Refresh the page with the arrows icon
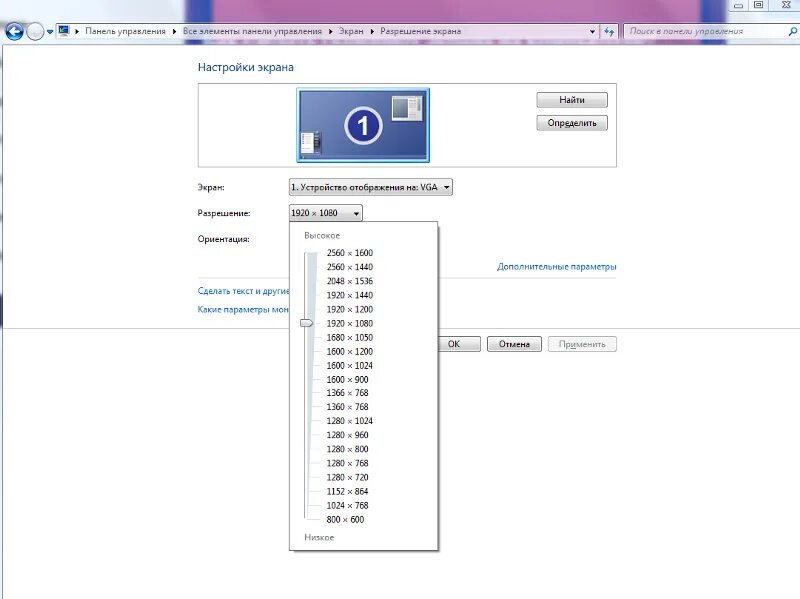Viewport: 800px width, 599px height. [609, 32]
